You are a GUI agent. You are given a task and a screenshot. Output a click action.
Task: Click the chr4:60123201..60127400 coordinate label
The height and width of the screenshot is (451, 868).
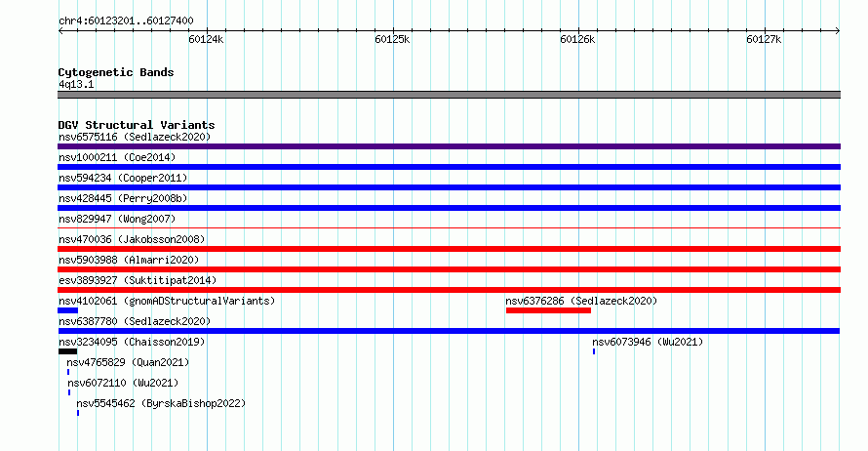tap(126, 21)
